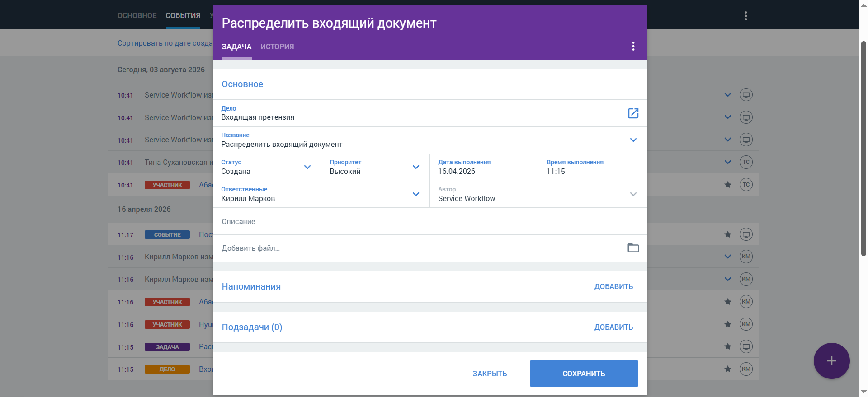Click the Подзадачи (0) heading

tap(252, 327)
